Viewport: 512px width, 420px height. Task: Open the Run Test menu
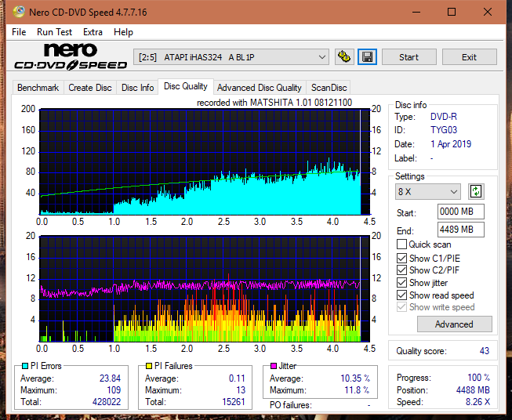[54, 32]
